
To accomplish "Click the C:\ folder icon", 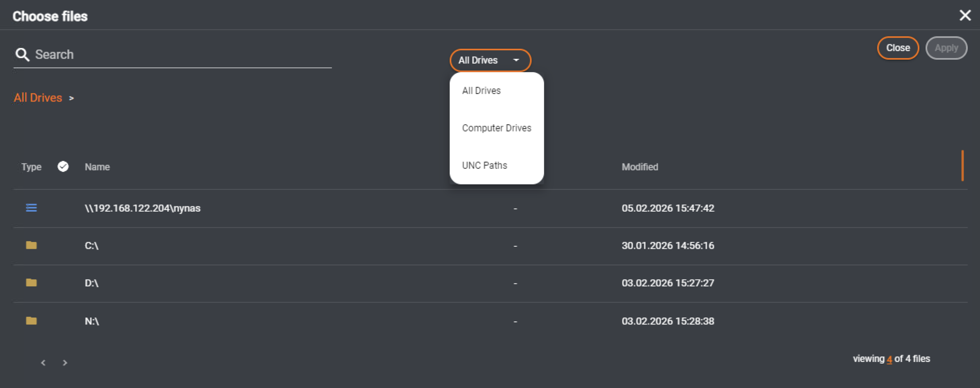I will (31, 245).
